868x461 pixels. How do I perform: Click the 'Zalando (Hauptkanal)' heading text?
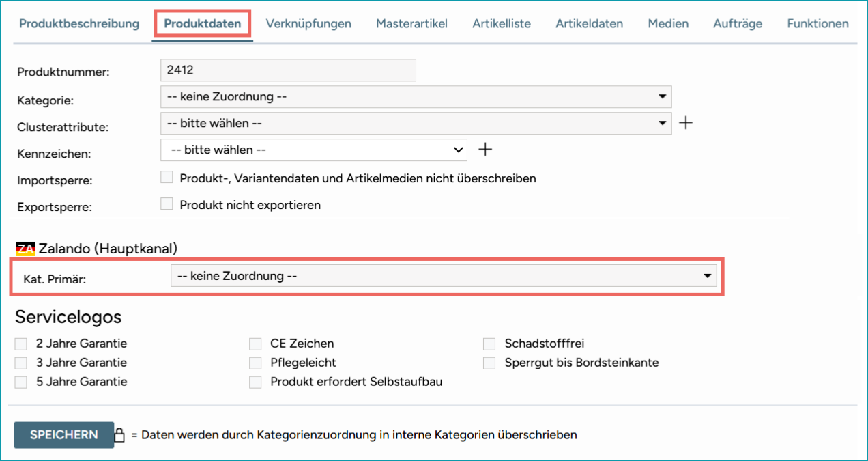pos(108,249)
